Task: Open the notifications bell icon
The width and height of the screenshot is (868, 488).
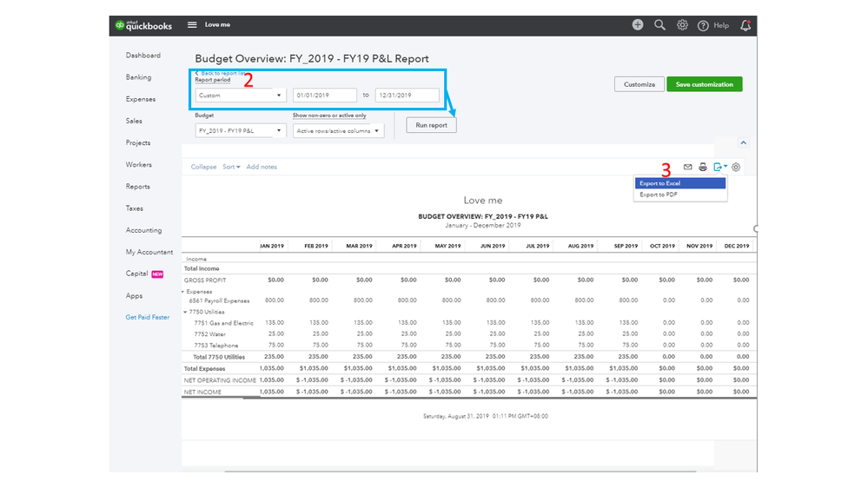Action: pyautogui.click(x=745, y=25)
